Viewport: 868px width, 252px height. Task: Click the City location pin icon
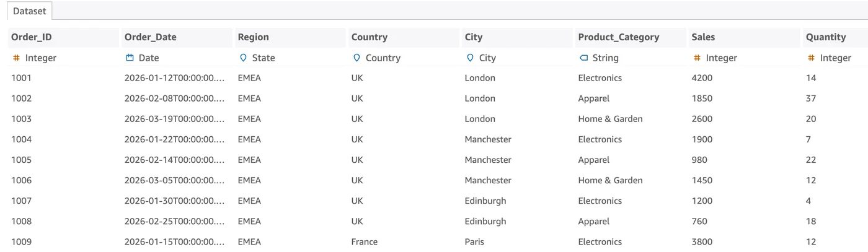tap(470, 58)
